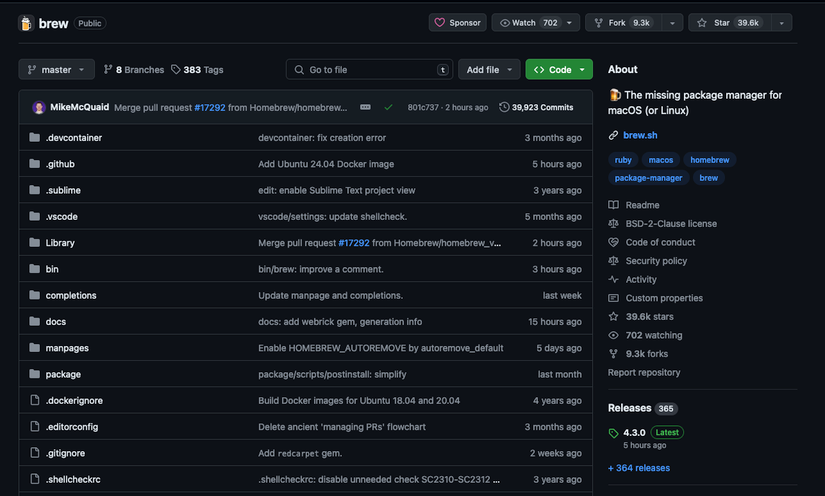Click MikeMcQuaid's avatar image
The height and width of the screenshot is (496, 825).
coord(38,107)
